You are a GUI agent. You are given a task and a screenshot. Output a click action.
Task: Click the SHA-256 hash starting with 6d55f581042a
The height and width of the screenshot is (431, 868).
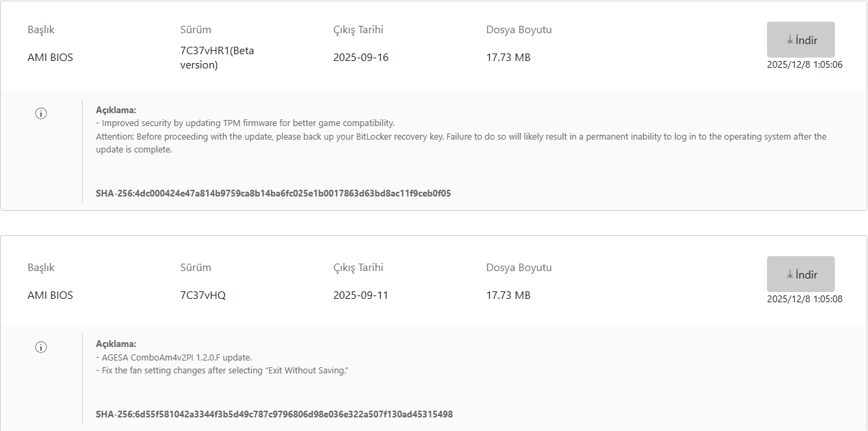(274, 414)
